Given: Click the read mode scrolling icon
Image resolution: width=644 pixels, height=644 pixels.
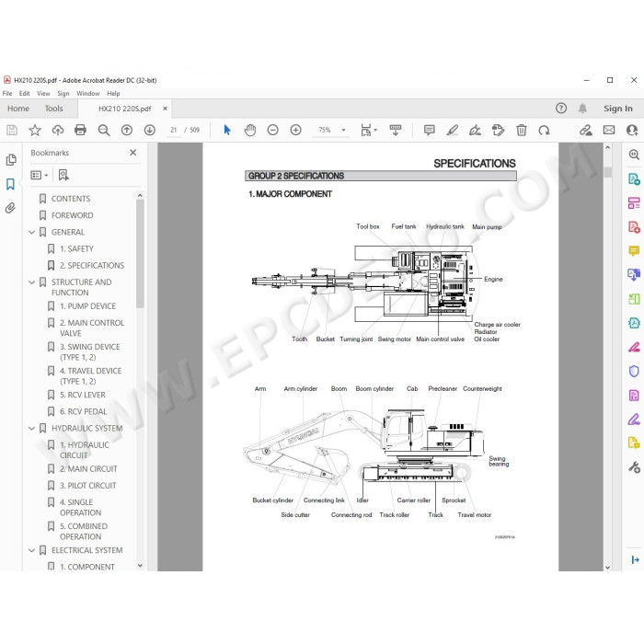Looking at the screenshot, I should 396,131.
